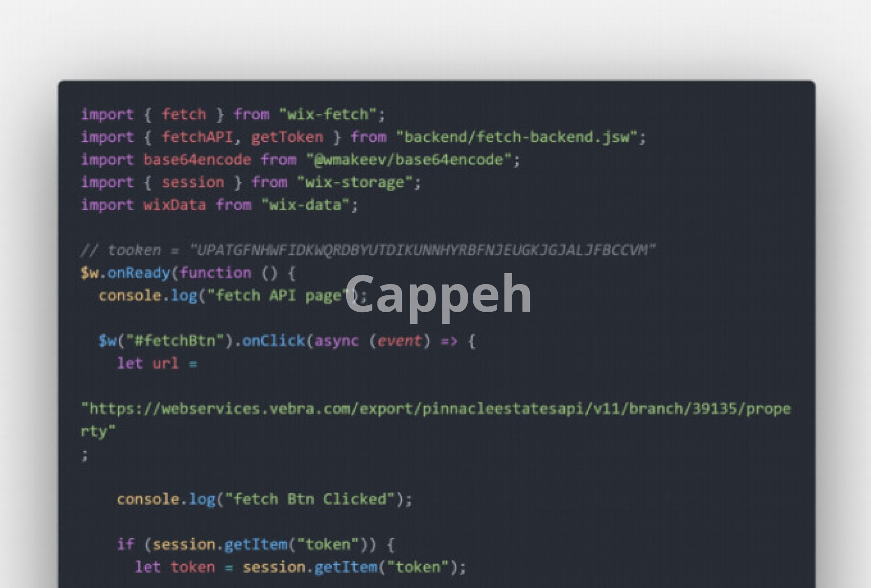Viewport: 871px width, 588px height.
Task: Select the "#fetchBtn" selector string
Action: click(176, 341)
